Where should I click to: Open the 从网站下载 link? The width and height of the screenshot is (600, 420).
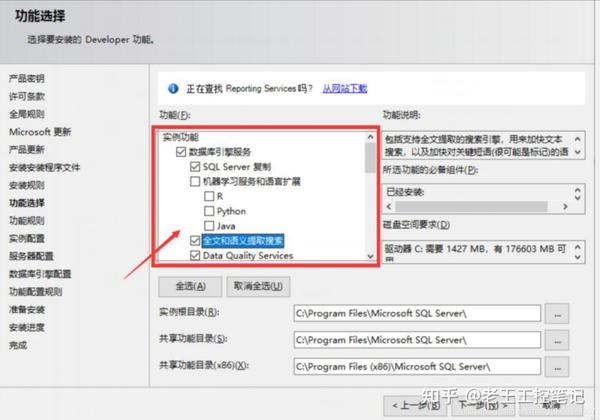[345, 89]
